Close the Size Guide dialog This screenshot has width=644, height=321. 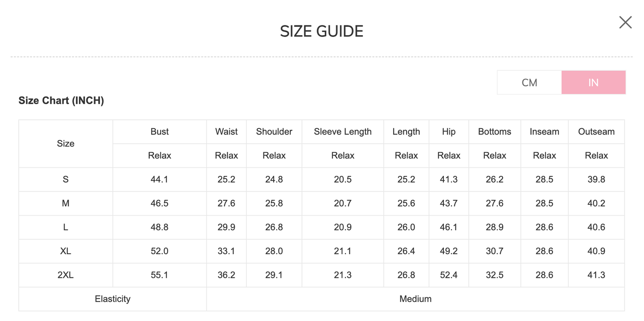[625, 22]
